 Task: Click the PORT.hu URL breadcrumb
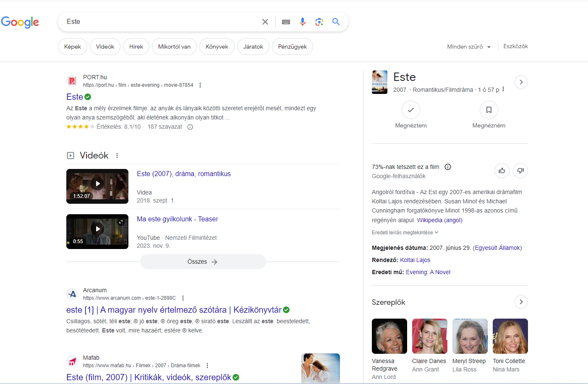click(138, 85)
